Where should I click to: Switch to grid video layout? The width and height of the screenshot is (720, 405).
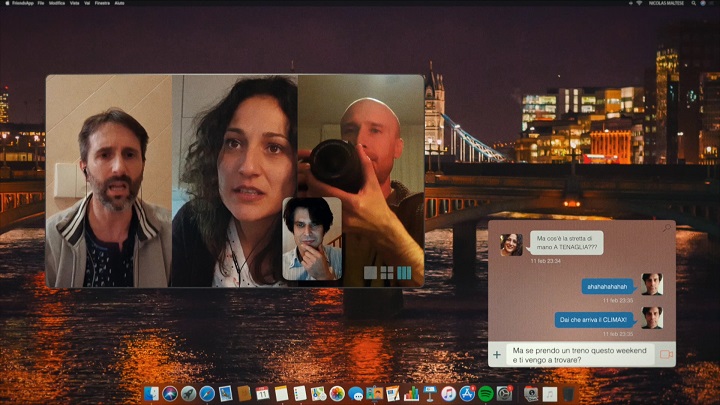[x=387, y=272]
